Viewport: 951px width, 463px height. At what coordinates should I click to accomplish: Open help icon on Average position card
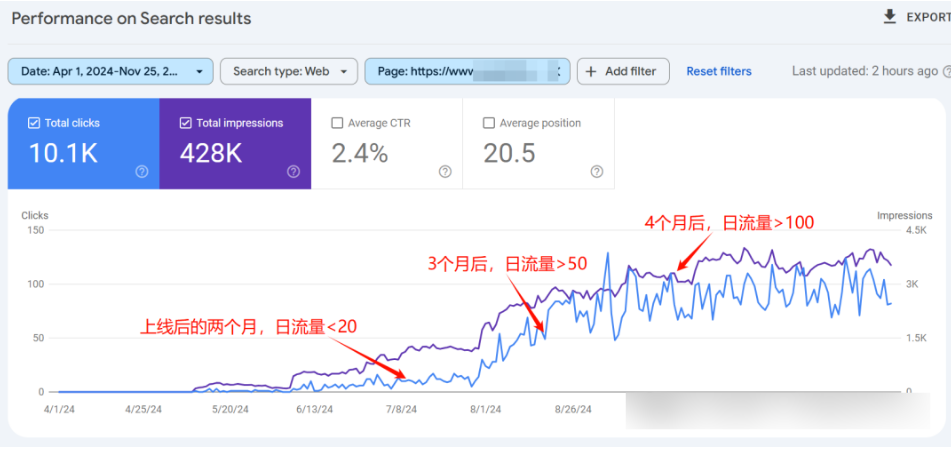coord(597,172)
